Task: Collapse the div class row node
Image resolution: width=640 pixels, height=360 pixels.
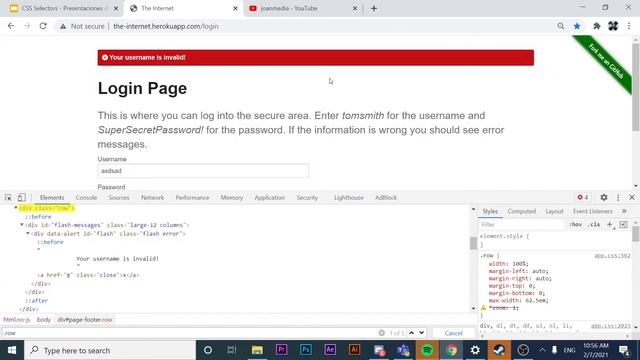Action: tap(16, 208)
